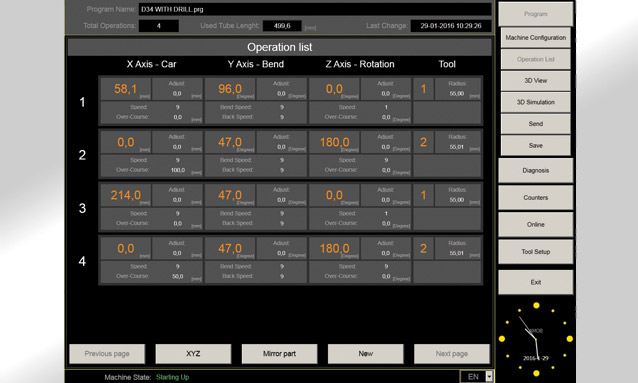Open Machine Configuration
Viewport: 638px width, 383px height.
point(535,37)
